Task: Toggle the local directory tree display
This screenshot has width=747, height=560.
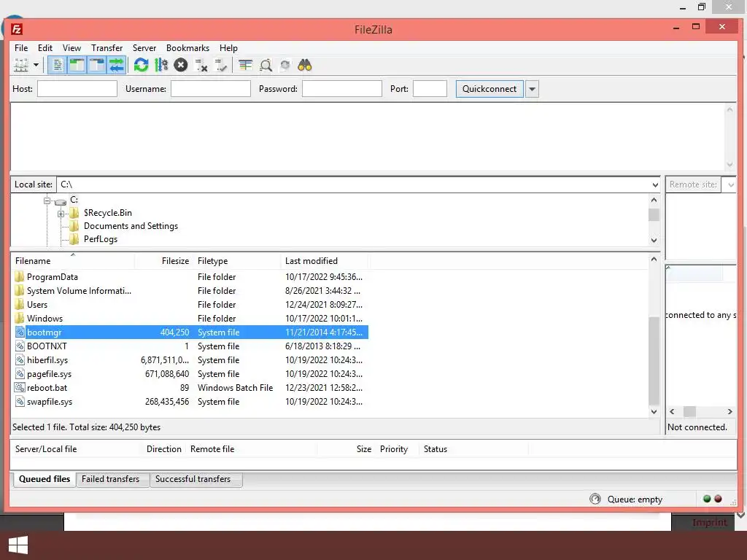Action: pyautogui.click(x=77, y=65)
